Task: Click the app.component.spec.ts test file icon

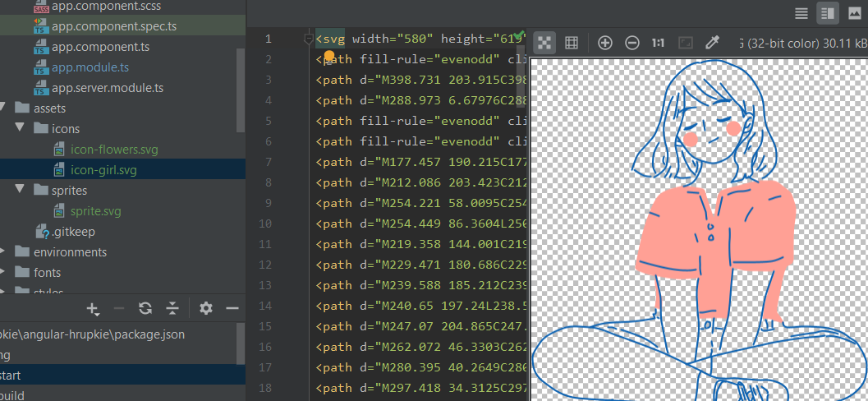Action: pos(41,26)
